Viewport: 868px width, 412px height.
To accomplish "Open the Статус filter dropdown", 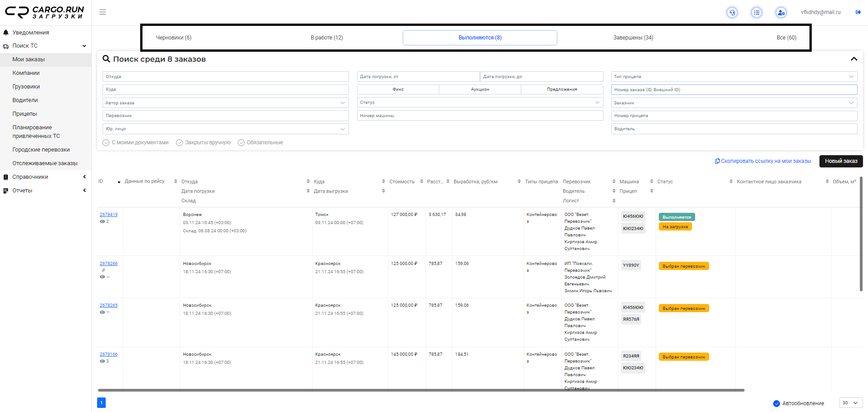I will pyautogui.click(x=480, y=103).
